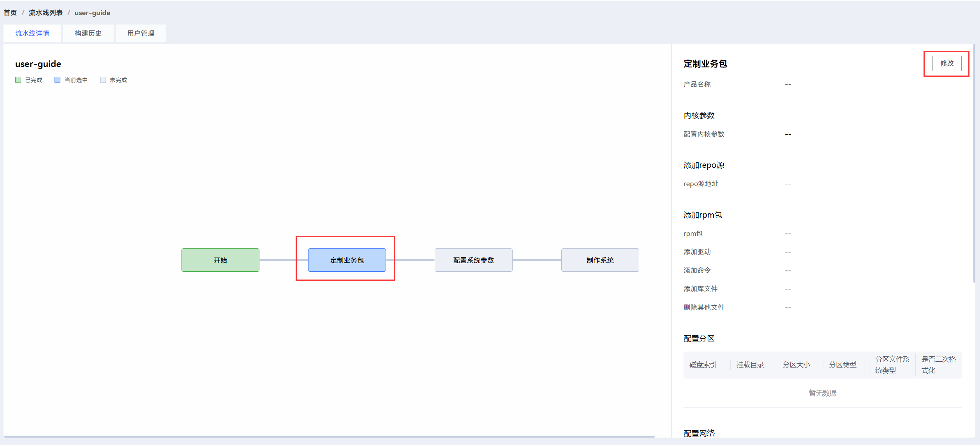Click the 分区类型 column header
Image resolution: width=980 pixels, height=445 pixels.
coord(843,365)
